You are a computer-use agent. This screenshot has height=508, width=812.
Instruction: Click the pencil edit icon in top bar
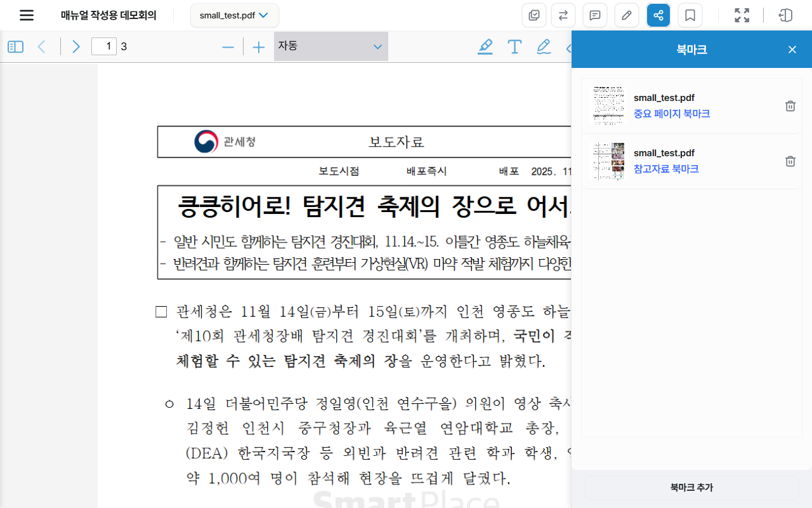(627, 15)
